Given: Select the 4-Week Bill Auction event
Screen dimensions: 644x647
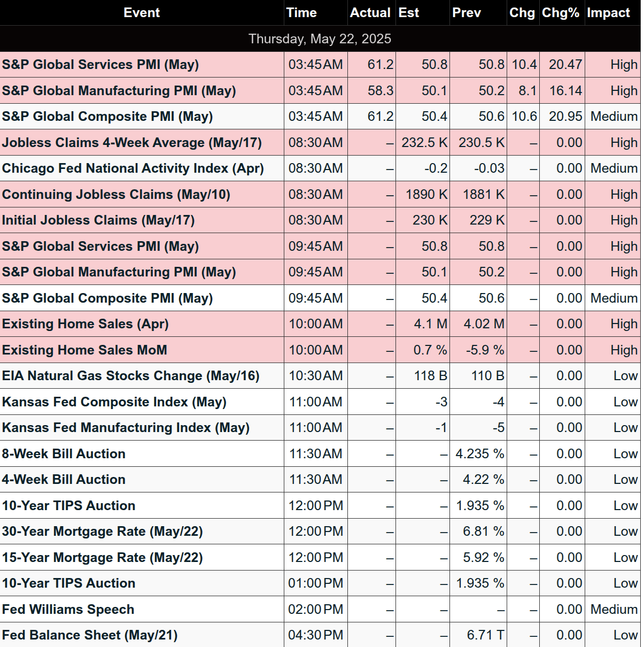Looking at the screenshot, I should [x=64, y=480].
